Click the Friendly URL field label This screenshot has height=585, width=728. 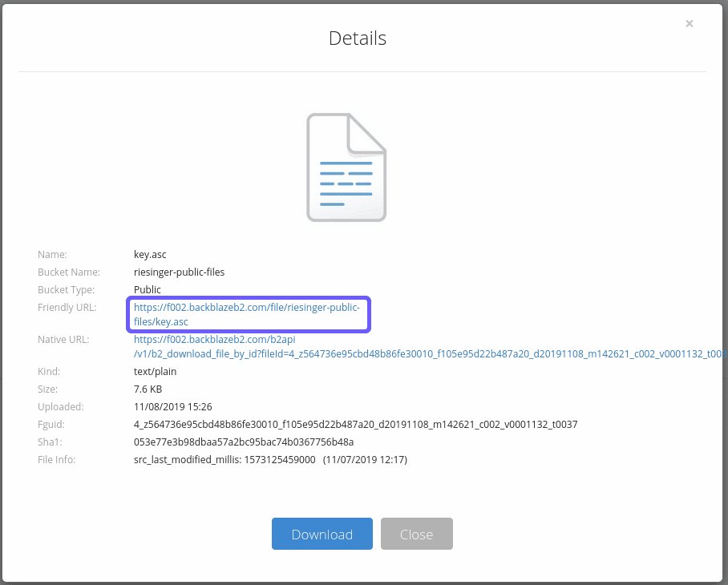tap(67, 307)
